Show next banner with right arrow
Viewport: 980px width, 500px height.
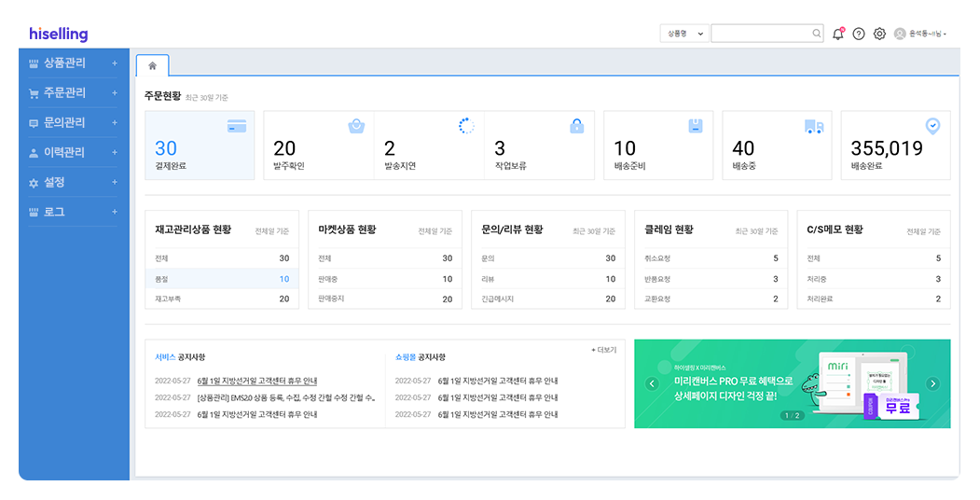click(932, 383)
